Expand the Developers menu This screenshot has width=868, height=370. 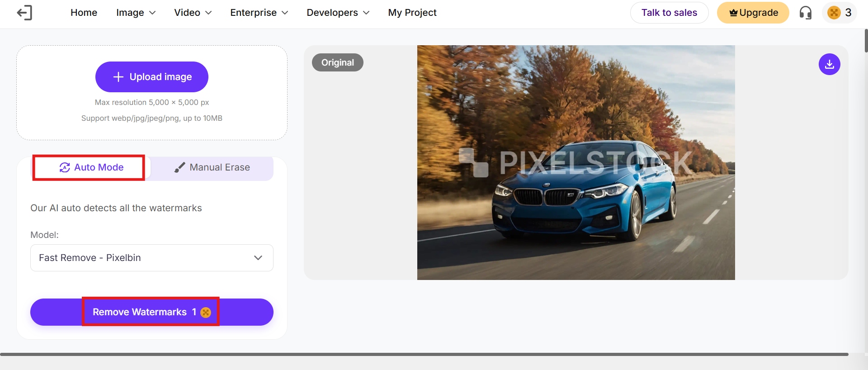(338, 13)
